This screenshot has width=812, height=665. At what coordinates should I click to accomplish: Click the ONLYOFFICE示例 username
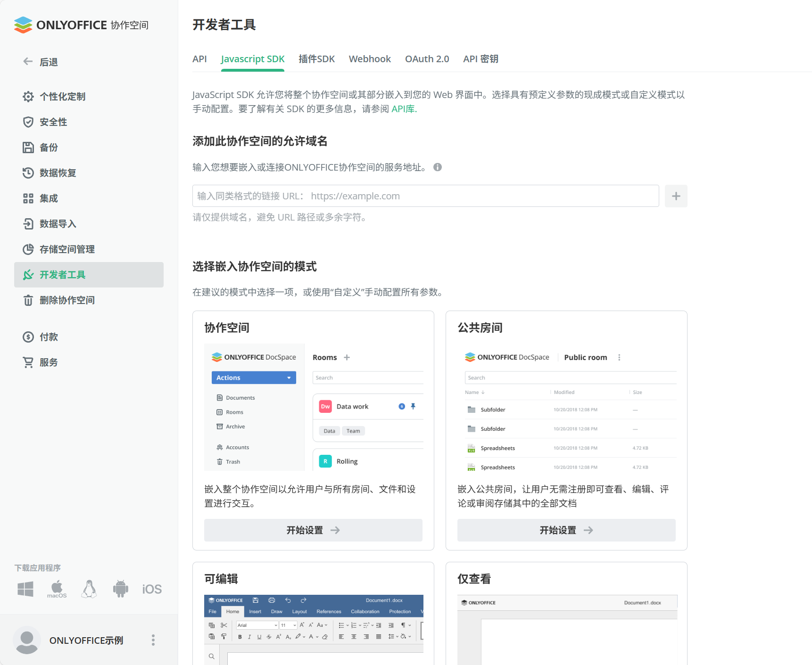[x=86, y=640]
